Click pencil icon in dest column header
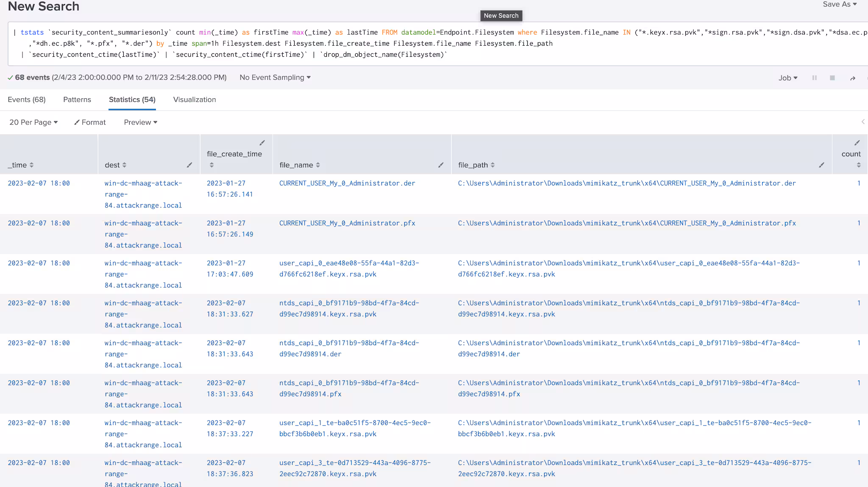Screen dimensions: 868x487 [x=189, y=165]
